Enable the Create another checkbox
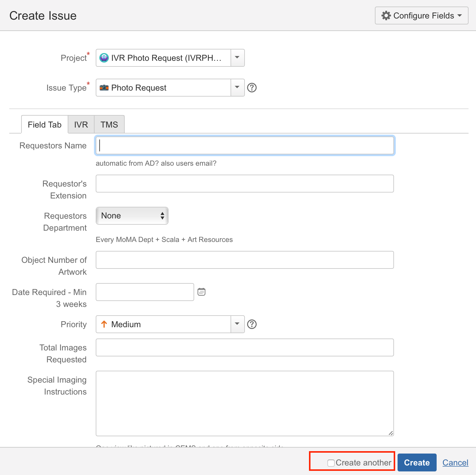The width and height of the screenshot is (476, 475). [x=331, y=463]
